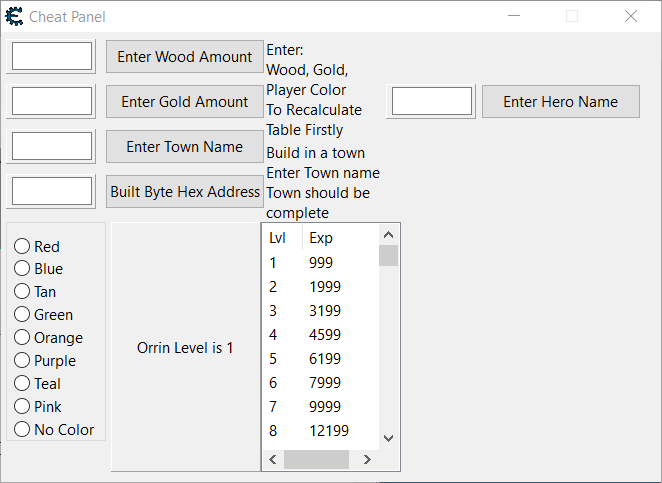Choose the Blue player color radio button
The image size is (662, 483).
21,269
